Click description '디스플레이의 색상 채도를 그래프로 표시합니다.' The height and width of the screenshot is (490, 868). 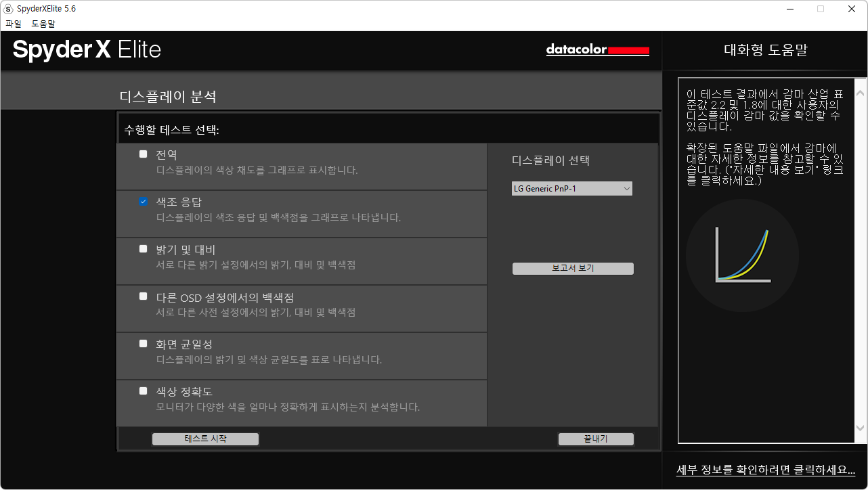(x=257, y=171)
